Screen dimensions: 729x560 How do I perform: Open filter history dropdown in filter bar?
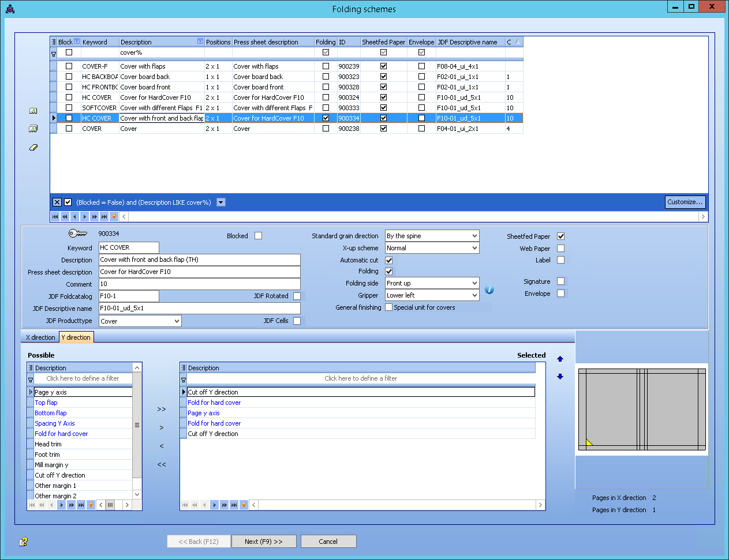pos(221,202)
